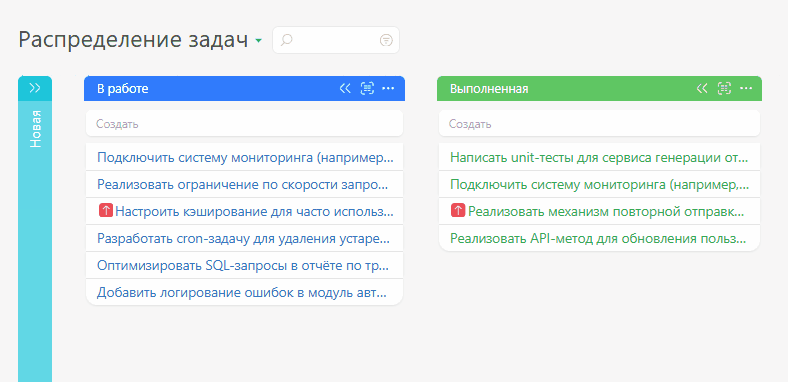
Task: Click the Распределение задач page title
Action: tap(133, 40)
